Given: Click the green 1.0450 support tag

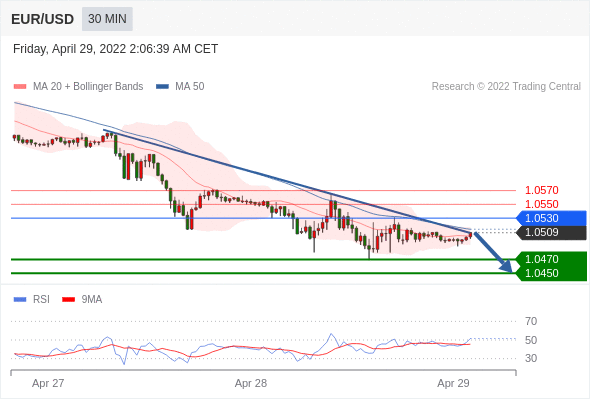Looking at the screenshot, I should [x=551, y=273].
